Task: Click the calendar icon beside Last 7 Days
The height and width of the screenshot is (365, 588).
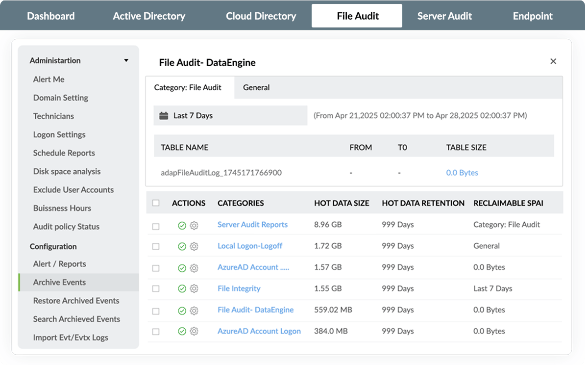Action: [164, 116]
